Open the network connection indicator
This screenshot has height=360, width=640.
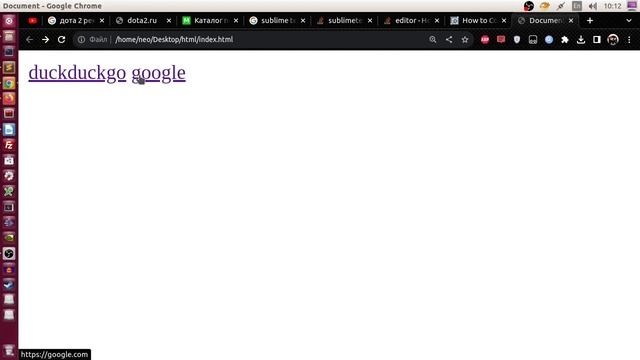[560, 6]
